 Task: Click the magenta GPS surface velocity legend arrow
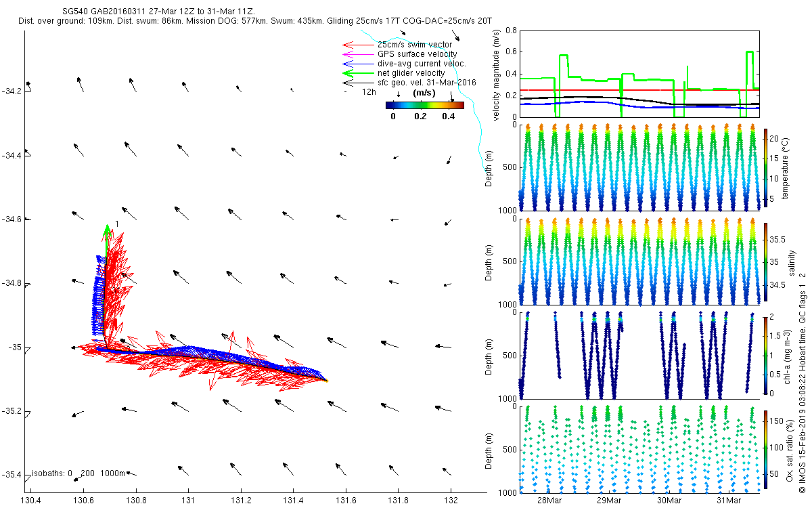point(359,54)
